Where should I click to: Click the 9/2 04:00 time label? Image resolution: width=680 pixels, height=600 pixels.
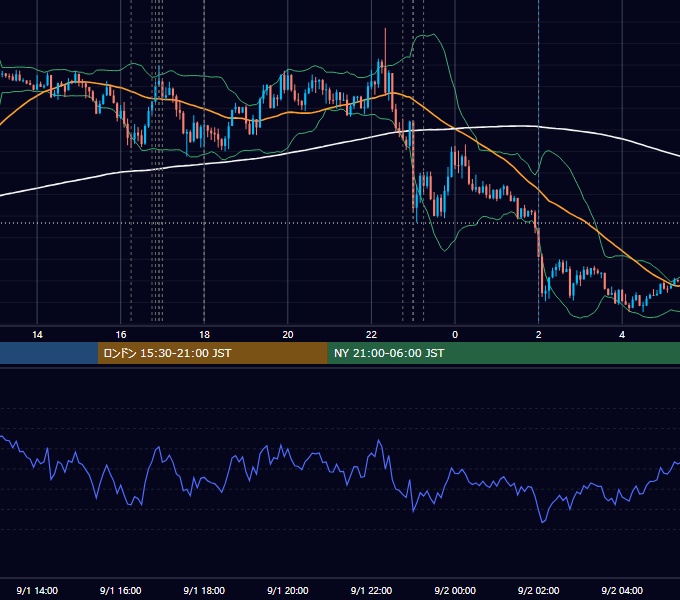[x=622, y=590]
